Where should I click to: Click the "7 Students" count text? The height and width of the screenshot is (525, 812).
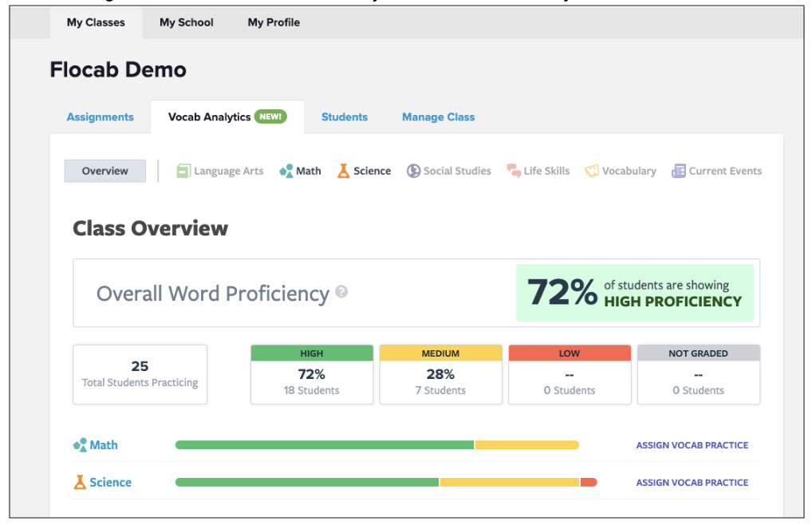click(440, 390)
